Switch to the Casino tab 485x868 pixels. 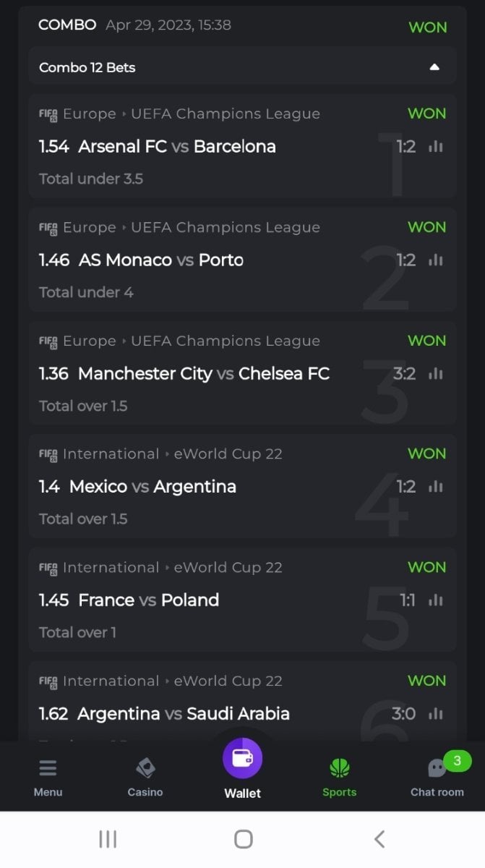tap(145, 776)
